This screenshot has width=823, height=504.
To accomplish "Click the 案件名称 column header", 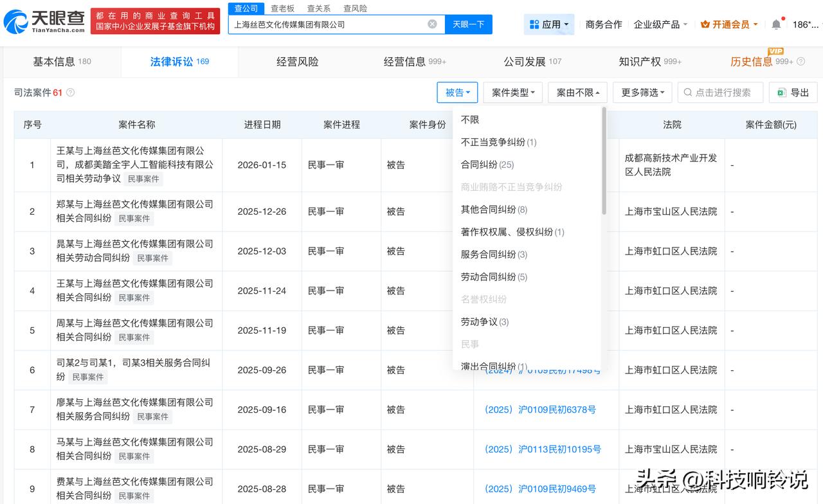I will [137, 125].
